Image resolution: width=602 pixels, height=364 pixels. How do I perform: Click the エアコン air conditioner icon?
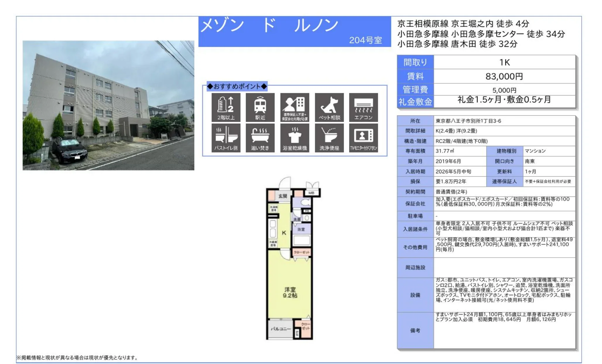point(364,107)
